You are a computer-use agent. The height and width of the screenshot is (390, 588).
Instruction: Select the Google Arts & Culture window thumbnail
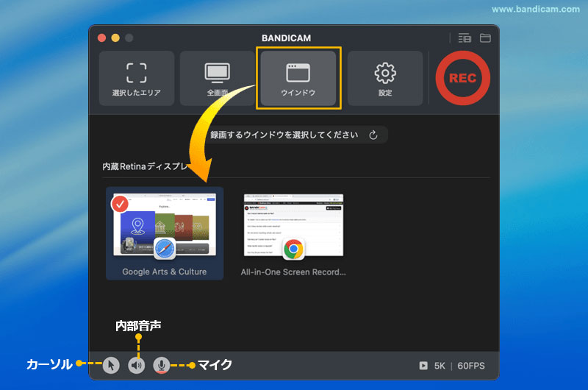[165, 233]
